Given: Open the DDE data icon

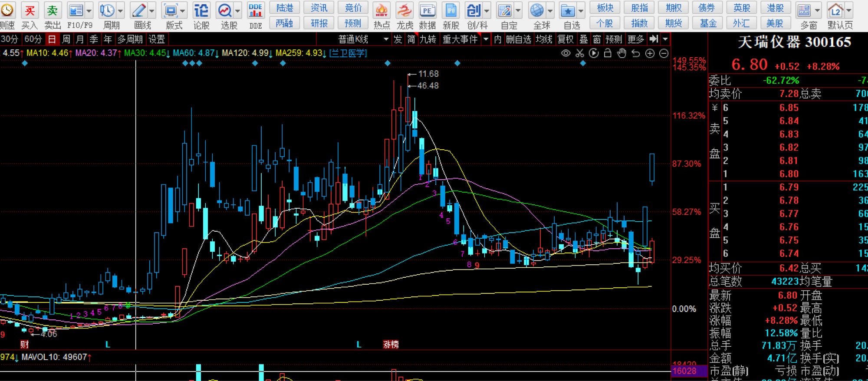Looking at the screenshot, I should coord(256,10).
